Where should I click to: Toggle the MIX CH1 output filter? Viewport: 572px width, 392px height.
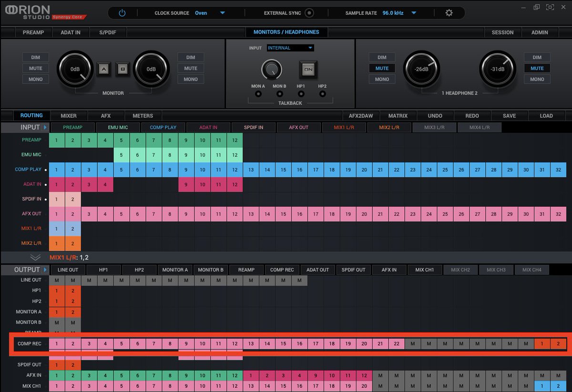425,269
